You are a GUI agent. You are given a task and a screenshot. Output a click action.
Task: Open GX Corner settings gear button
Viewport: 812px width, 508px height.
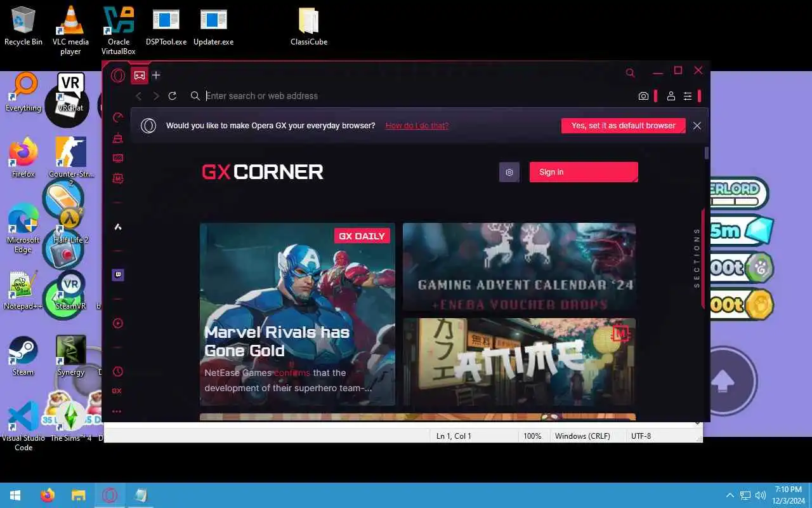509,172
